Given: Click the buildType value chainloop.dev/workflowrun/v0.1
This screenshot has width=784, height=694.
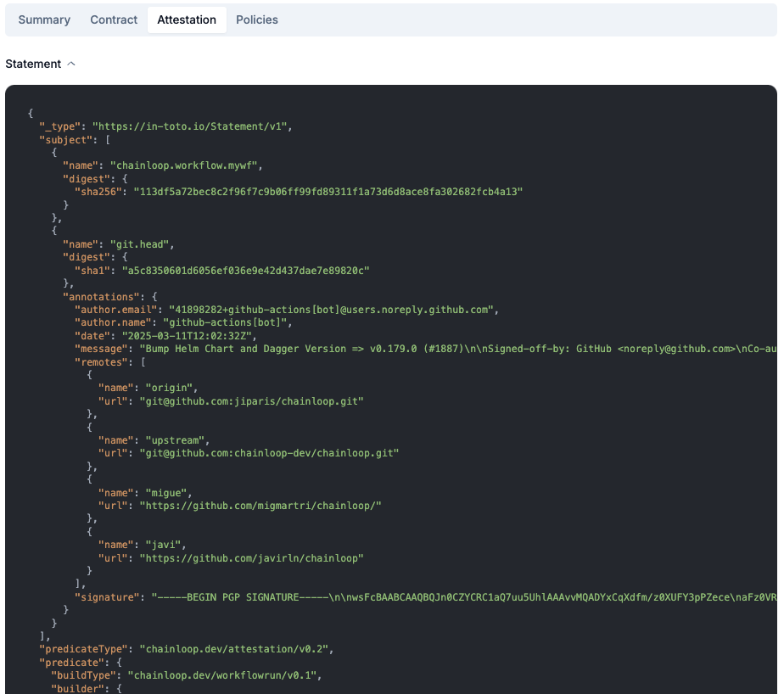Looking at the screenshot, I should point(222,675).
